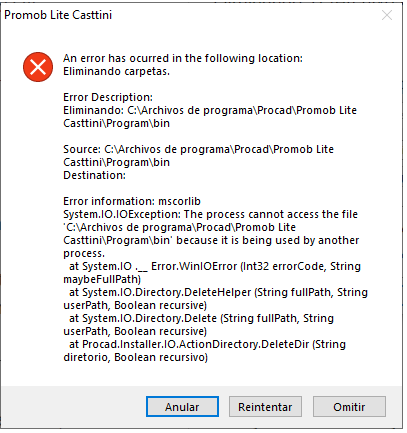407x433 pixels.
Task: Click the 'diretorio, Boolean recursivo)' last line
Action: coord(136,357)
